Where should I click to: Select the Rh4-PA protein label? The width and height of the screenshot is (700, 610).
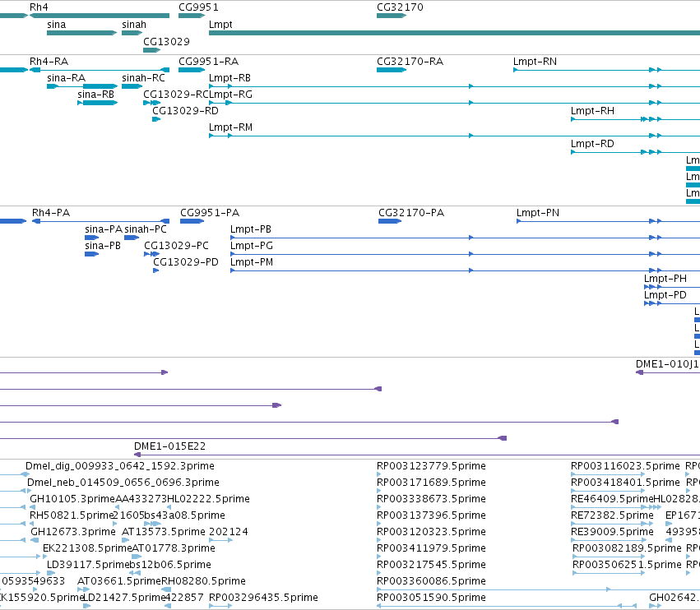[51, 213]
